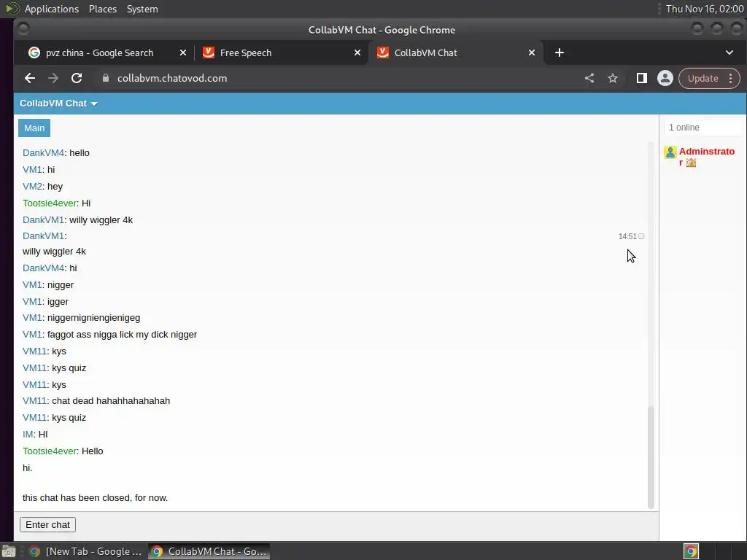Screen dimensions: 747x560
Task: Open the Chrome profile avatar
Action: point(665,78)
